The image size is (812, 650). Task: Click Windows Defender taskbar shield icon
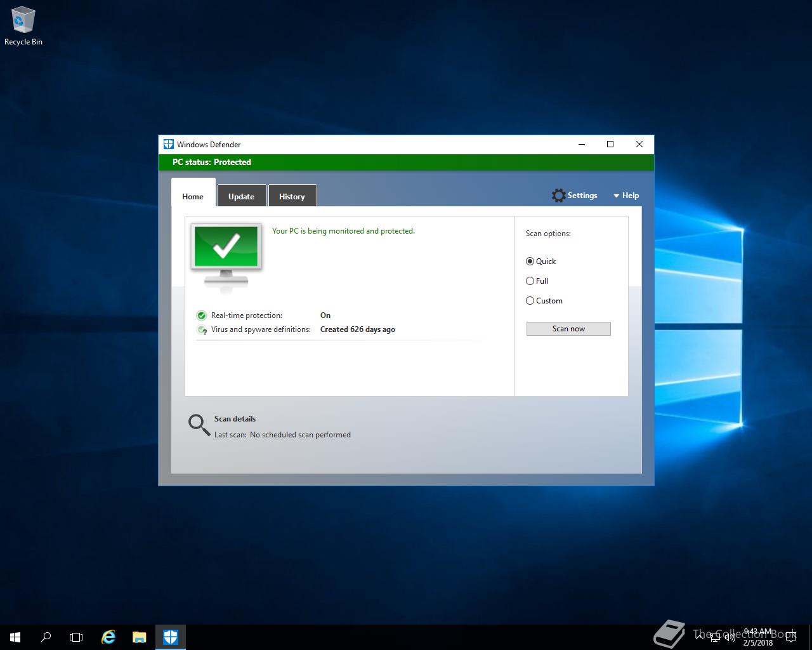pyautogui.click(x=171, y=637)
